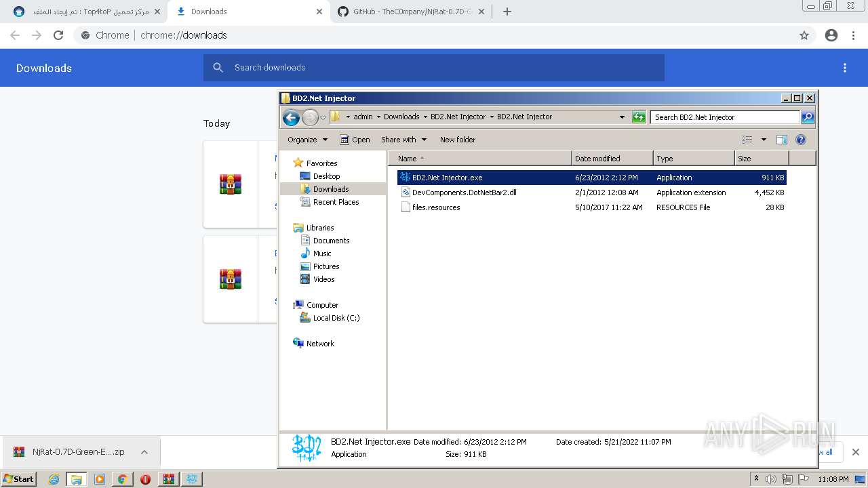
Task: Expand the address bar history dropdown
Action: (622, 117)
